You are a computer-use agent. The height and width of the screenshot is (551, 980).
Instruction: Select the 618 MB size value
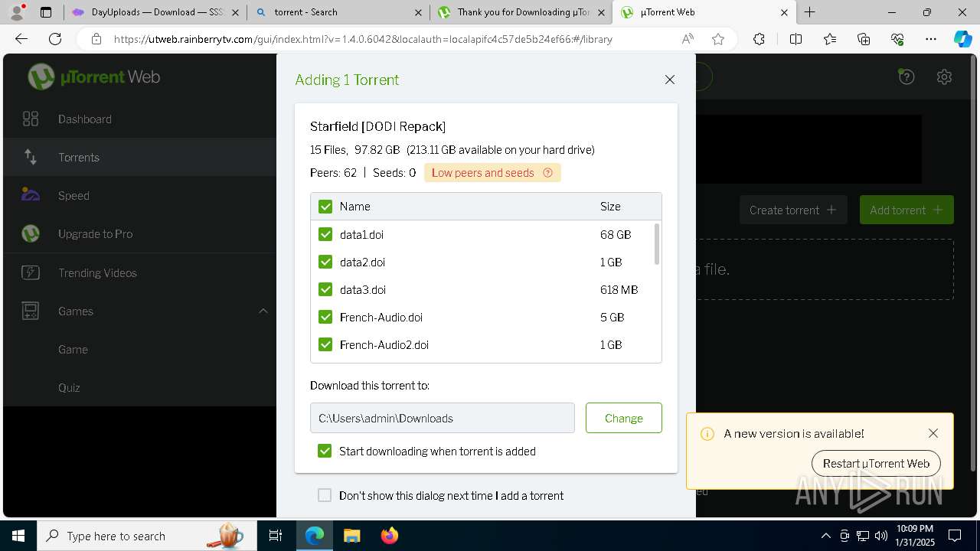pyautogui.click(x=619, y=289)
